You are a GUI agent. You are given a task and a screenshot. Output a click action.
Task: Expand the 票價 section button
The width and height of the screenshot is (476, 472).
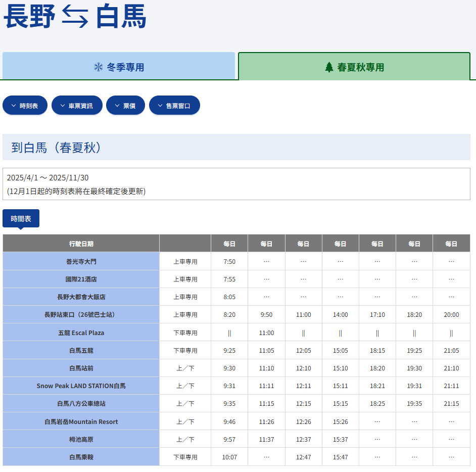125,106
